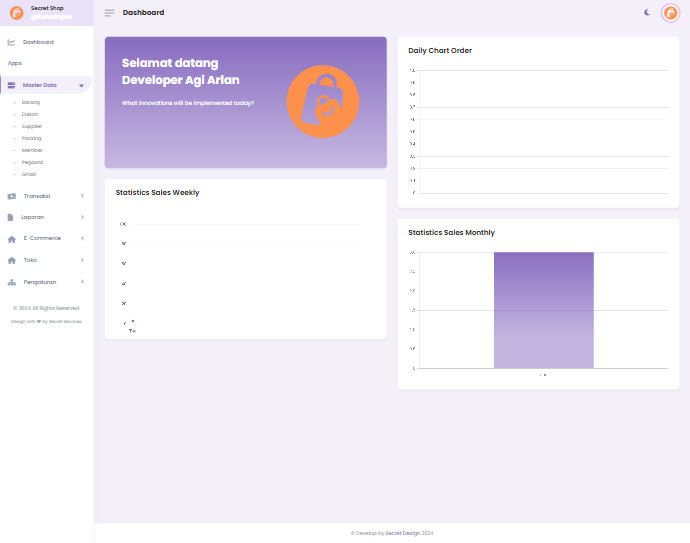Click the Diskon sidebar link

pyautogui.click(x=30, y=114)
